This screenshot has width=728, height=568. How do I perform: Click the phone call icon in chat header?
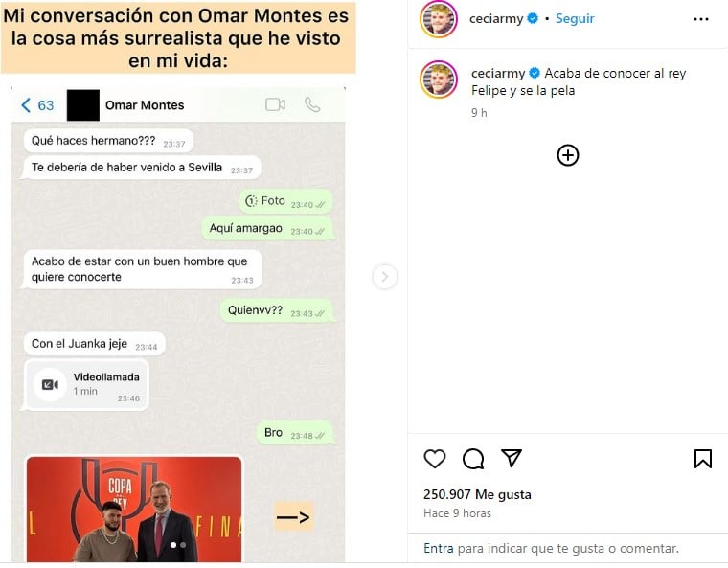click(x=312, y=105)
